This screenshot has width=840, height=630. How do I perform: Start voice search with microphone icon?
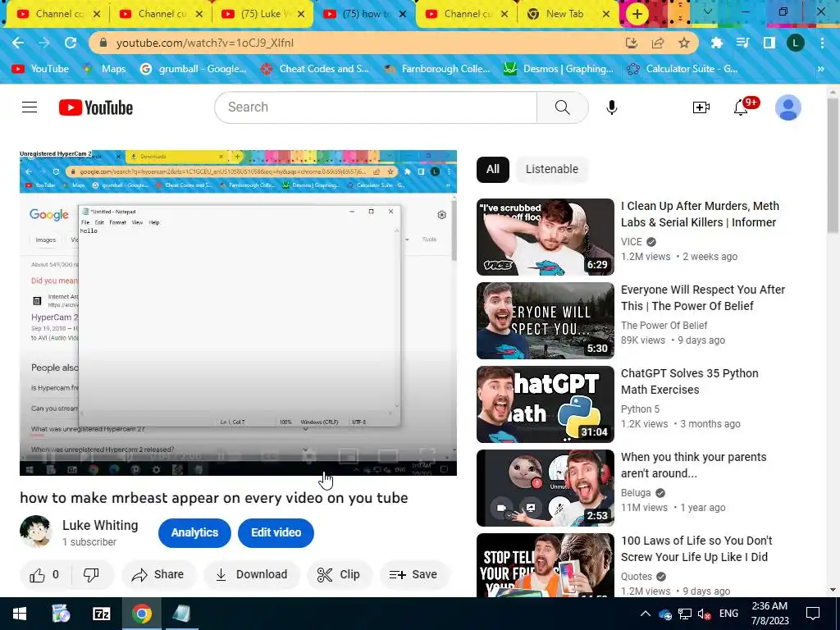[612, 107]
